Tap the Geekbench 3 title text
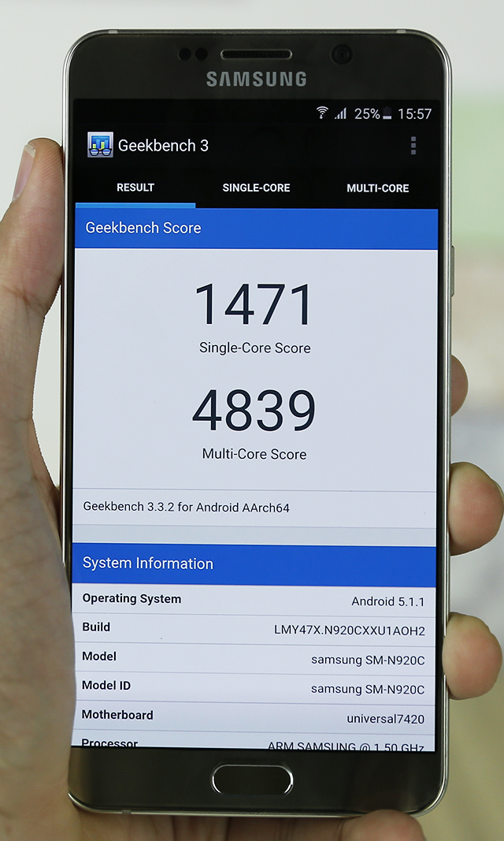This screenshot has height=841, width=504. [x=163, y=145]
